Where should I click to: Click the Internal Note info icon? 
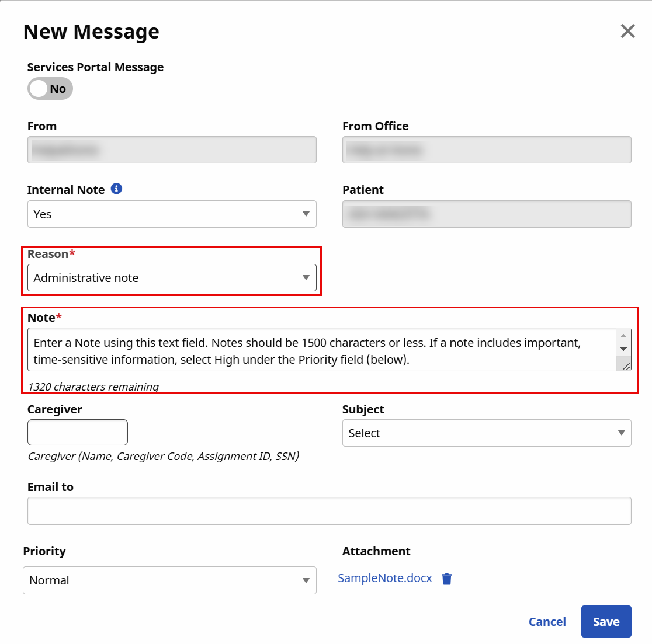pyautogui.click(x=116, y=189)
